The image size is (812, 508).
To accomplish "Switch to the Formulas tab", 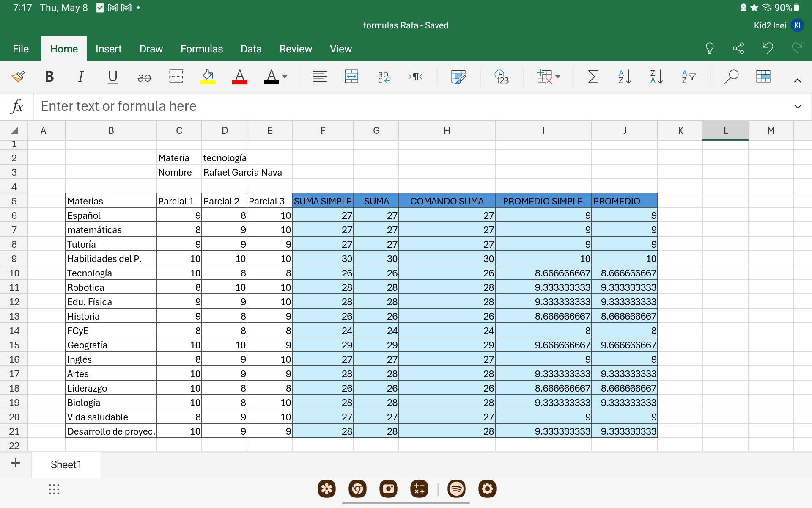I will (201, 49).
